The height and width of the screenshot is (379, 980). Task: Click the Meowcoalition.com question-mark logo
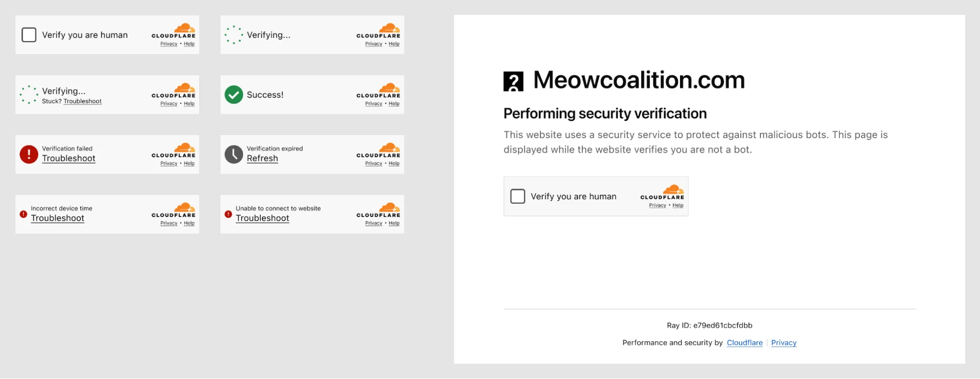513,80
